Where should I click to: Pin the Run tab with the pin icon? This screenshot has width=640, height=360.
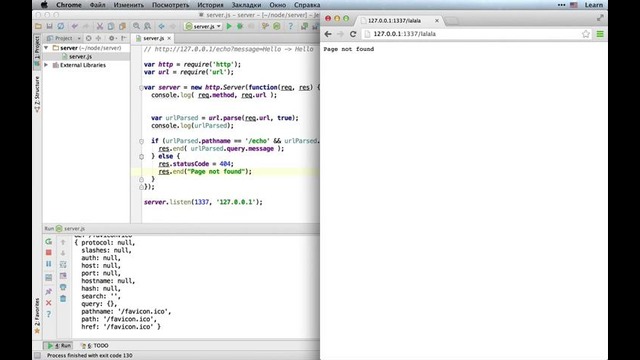tap(49, 291)
